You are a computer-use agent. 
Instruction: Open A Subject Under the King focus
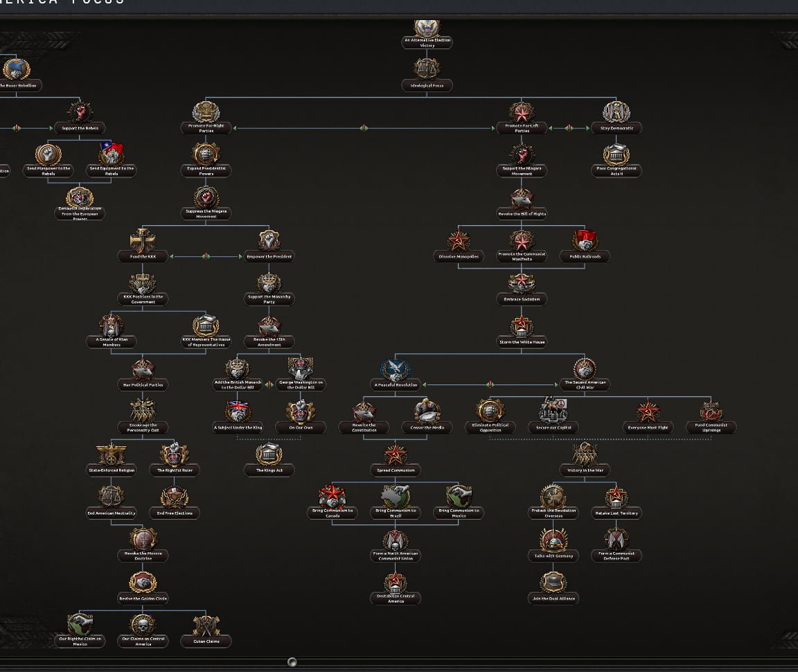238,418
